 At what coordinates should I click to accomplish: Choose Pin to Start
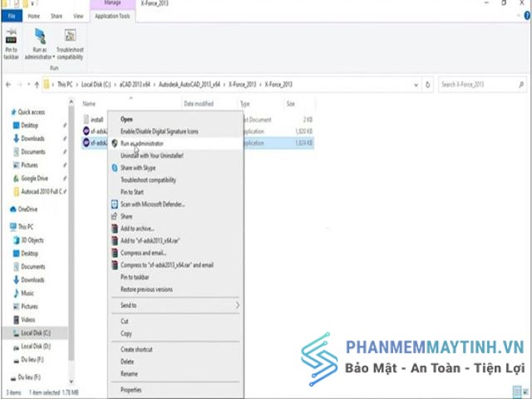point(175,192)
